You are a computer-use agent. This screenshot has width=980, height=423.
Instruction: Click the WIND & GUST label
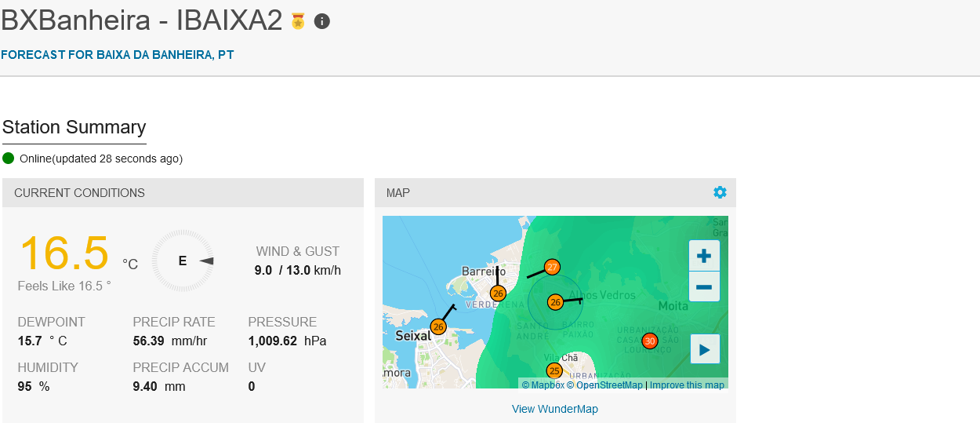click(x=298, y=251)
